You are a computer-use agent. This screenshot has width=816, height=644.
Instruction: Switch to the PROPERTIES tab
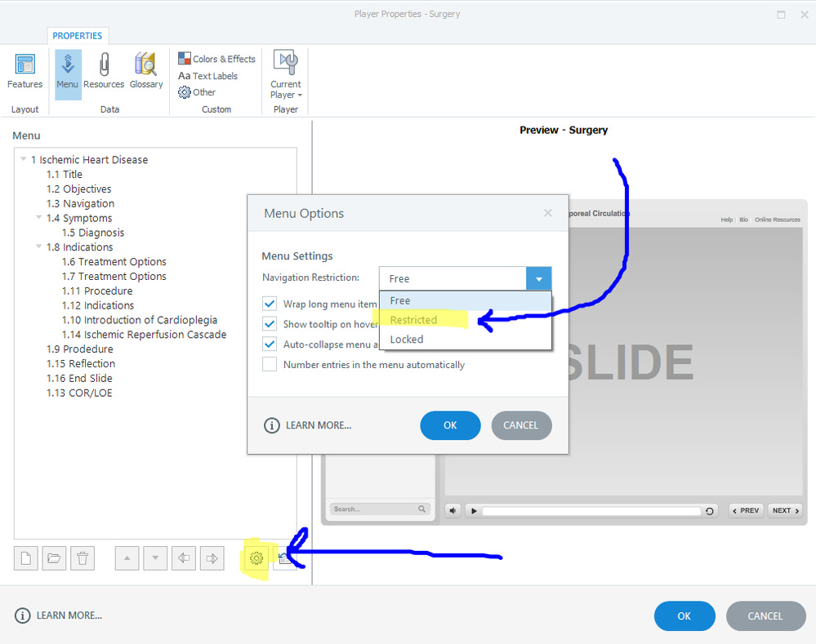pyautogui.click(x=78, y=35)
